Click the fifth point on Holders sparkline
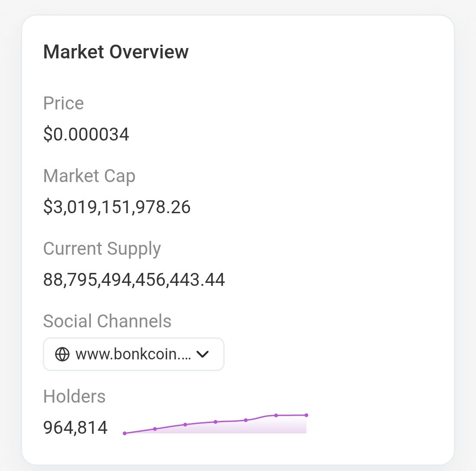This screenshot has width=476, height=471. point(246,420)
